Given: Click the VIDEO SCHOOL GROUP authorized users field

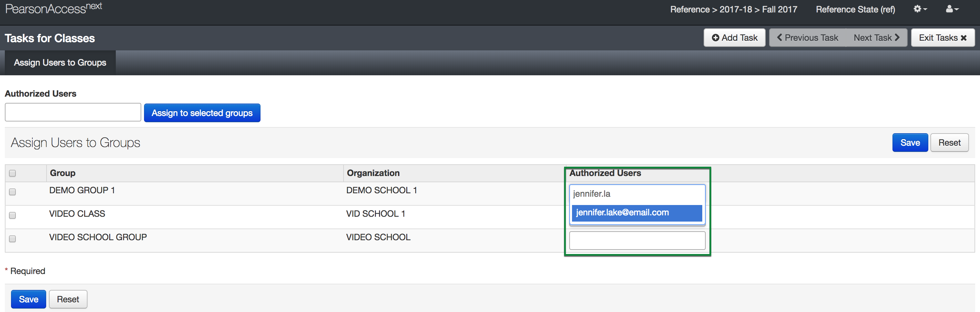Looking at the screenshot, I should tap(637, 240).
